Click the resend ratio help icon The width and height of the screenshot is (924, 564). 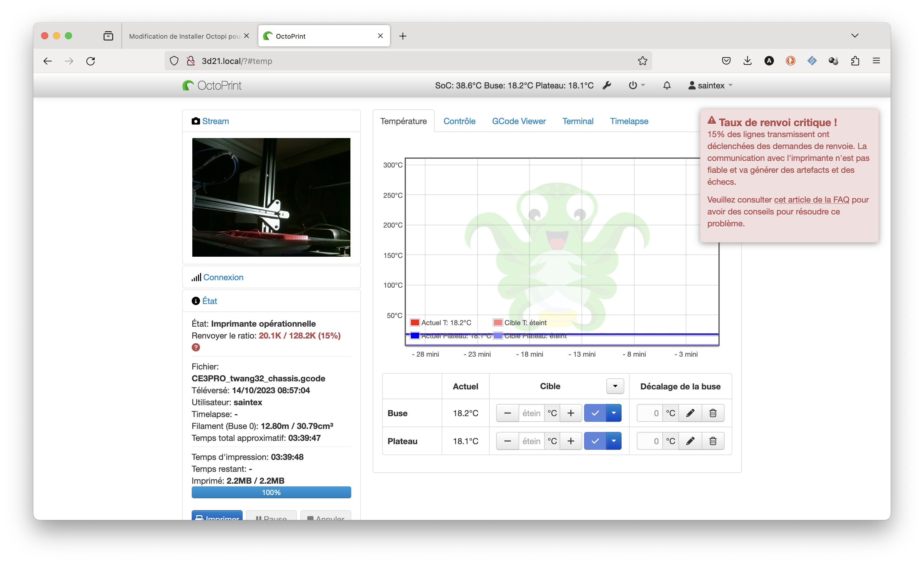tap(196, 347)
